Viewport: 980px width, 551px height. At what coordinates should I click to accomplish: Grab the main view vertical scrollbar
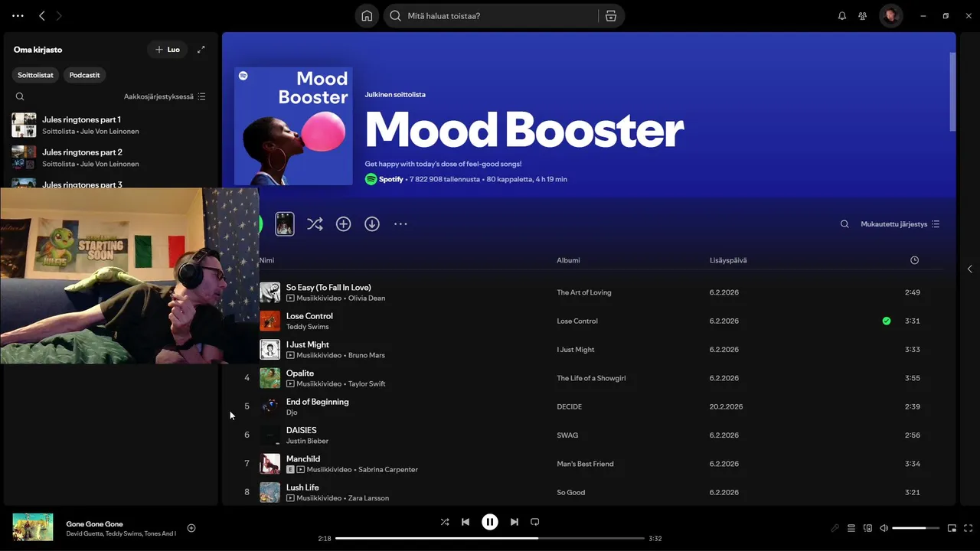point(952,92)
